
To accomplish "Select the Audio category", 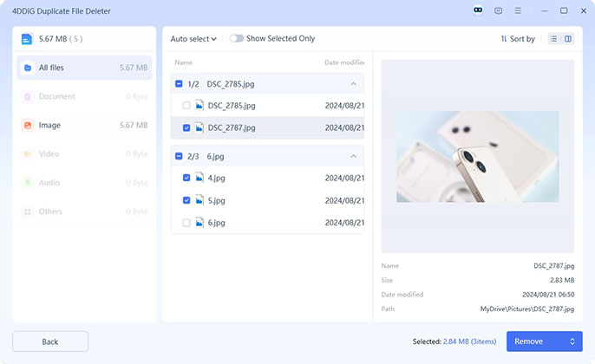I will (84, 183).
